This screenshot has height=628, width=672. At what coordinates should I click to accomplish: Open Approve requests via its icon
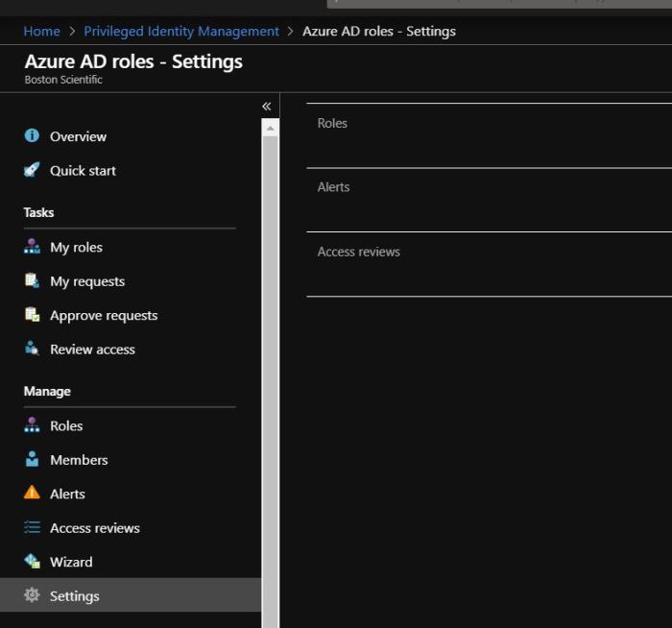pos(32,315)
